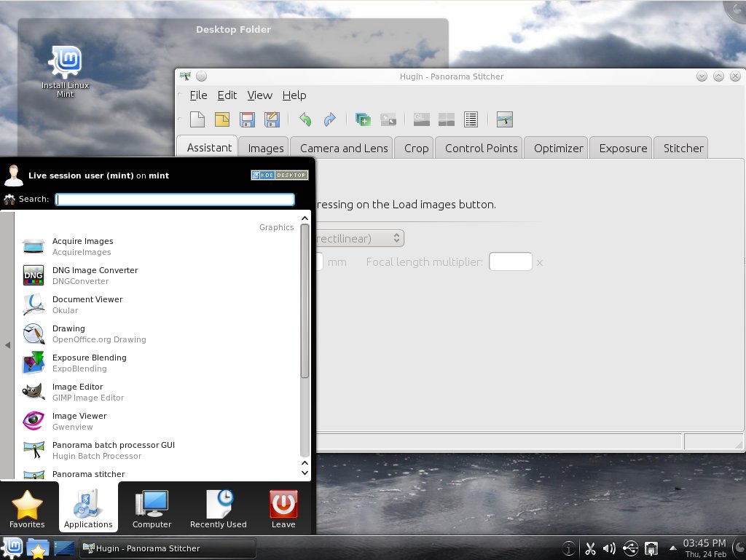Open the Leave tab
This screenshot has width=746, height=560.
(283, 508)
